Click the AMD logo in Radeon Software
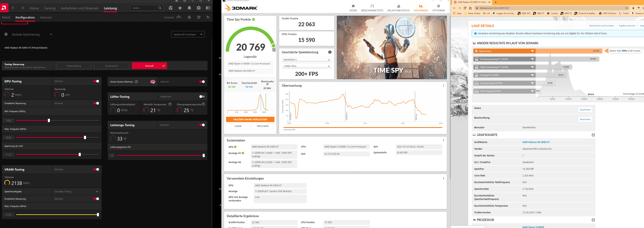 click(x=4, y=8)
